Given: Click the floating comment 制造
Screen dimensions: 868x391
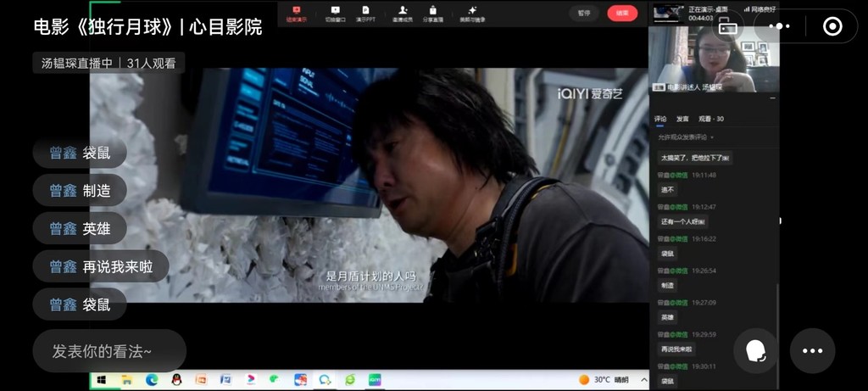Looking at the screenshot, I should (x=80, y=191).
